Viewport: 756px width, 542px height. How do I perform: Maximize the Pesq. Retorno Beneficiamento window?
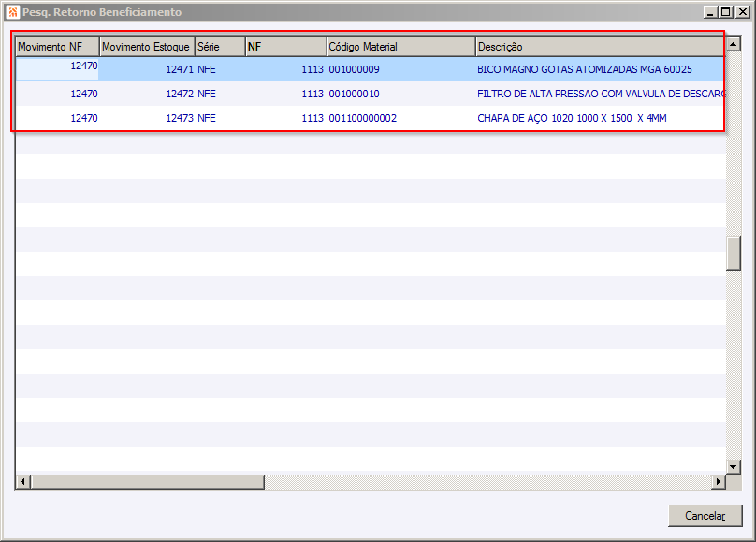pyautogui.click(x=726, y=12)
